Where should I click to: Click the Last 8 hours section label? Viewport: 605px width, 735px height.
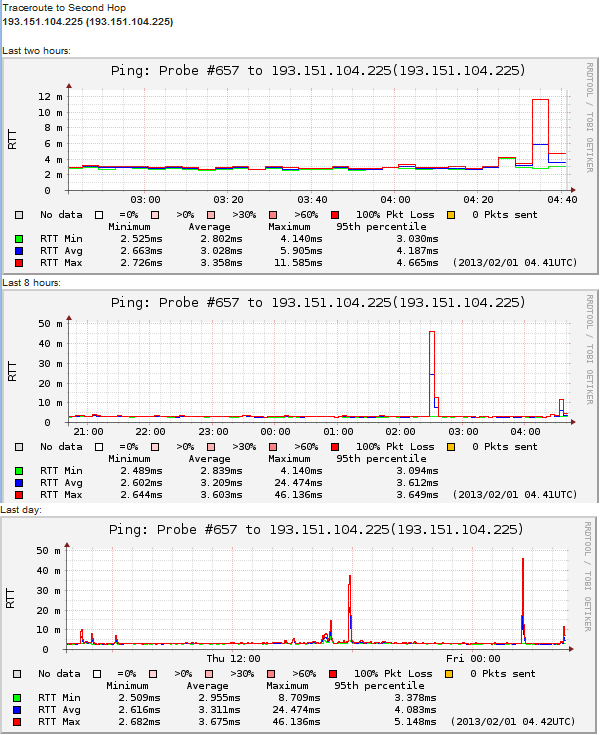pyautogui.click(x=31, y=283)
